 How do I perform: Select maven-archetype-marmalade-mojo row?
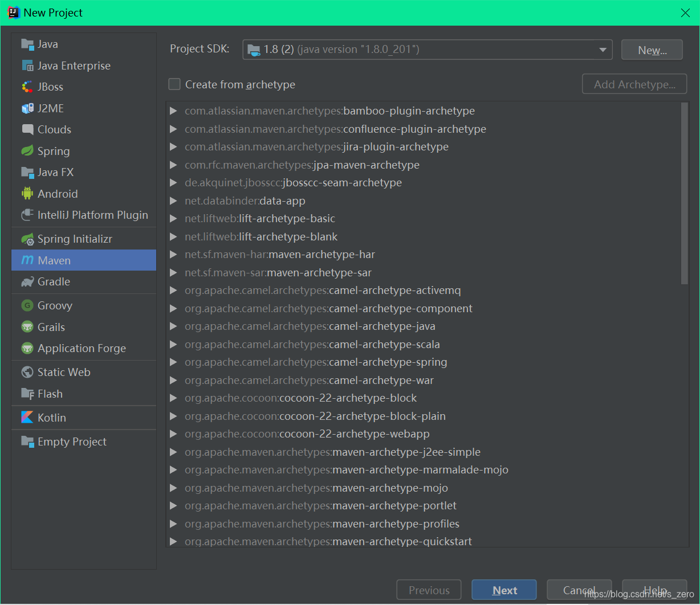pyautogui.click(x=427, y=470)
